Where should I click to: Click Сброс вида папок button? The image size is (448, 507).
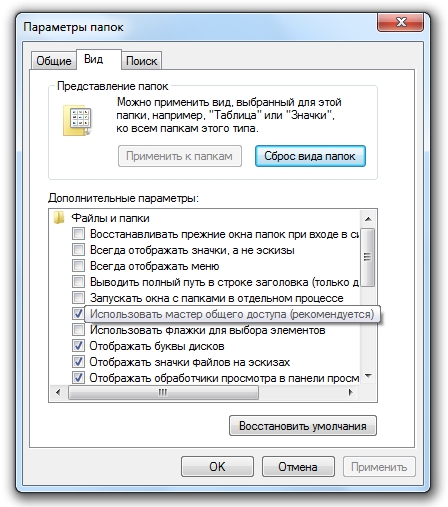(x=310, y=156)
